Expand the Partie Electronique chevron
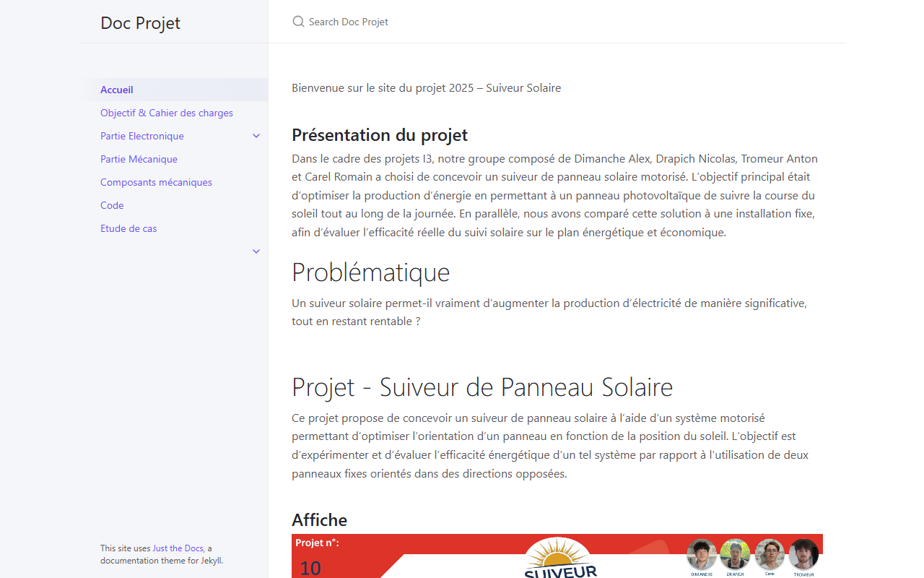The width and height of the screenshot is (924, 578). [256, 136]
